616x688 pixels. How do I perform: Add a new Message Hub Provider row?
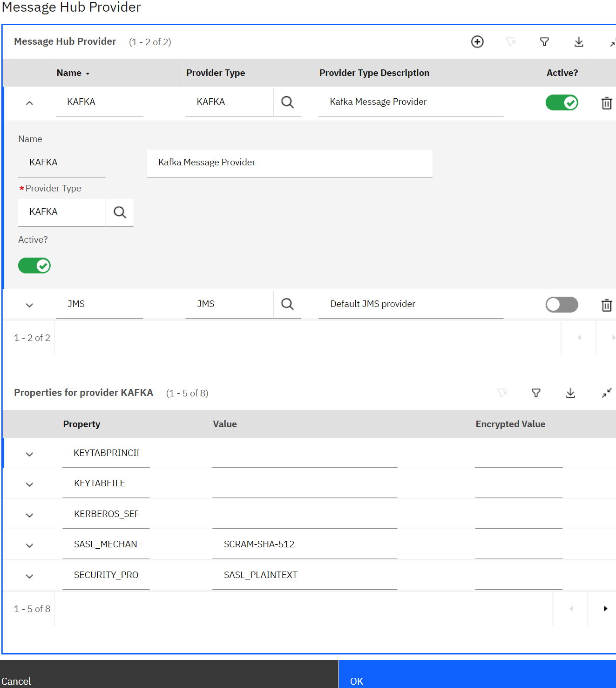tap(477, 42)
